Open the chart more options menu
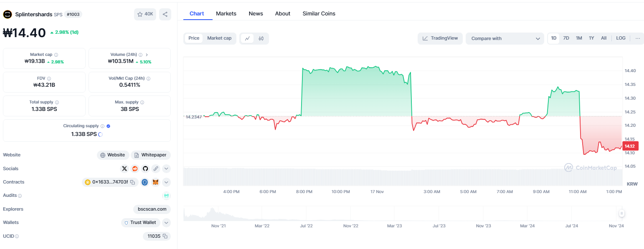 click(x=638, y=38)
